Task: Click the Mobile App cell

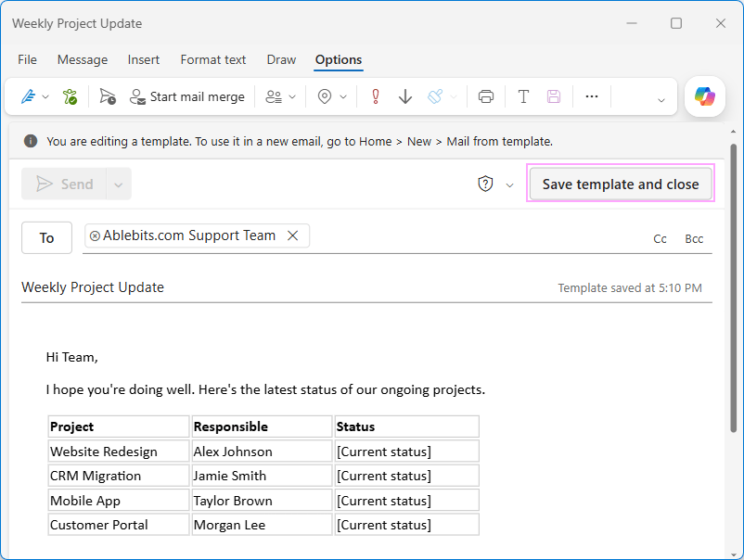Action: [x=119, y=501]
